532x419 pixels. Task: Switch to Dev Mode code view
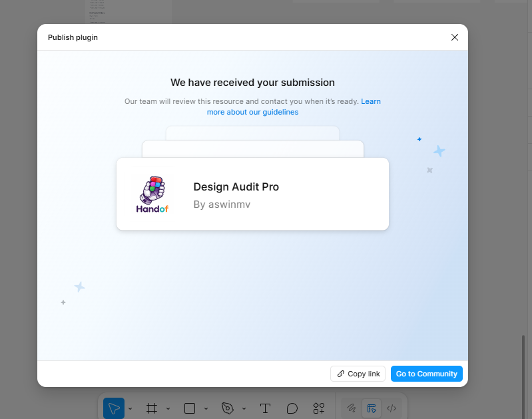392,408
